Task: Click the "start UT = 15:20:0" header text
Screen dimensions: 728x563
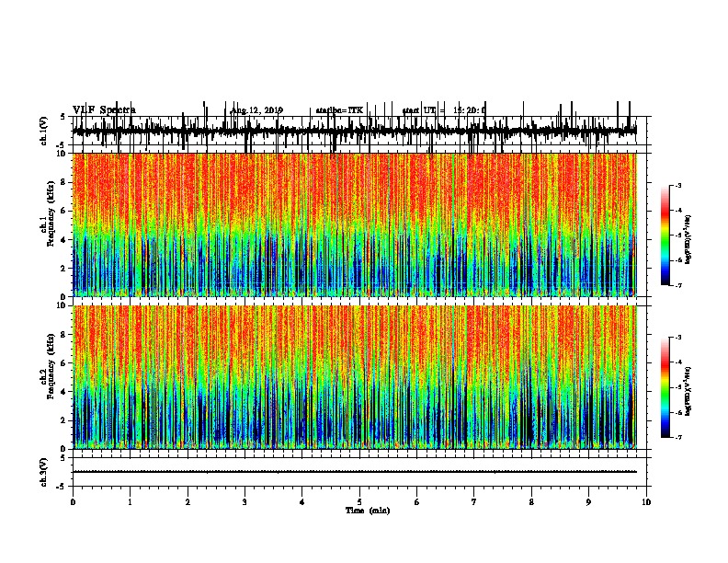Action: (x=444, y=110)
